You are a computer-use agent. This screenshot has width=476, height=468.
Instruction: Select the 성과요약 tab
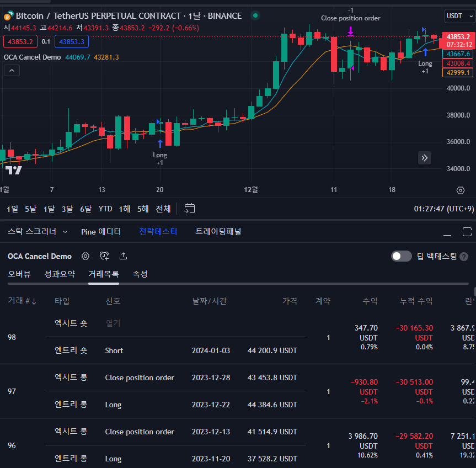(60, 274)
